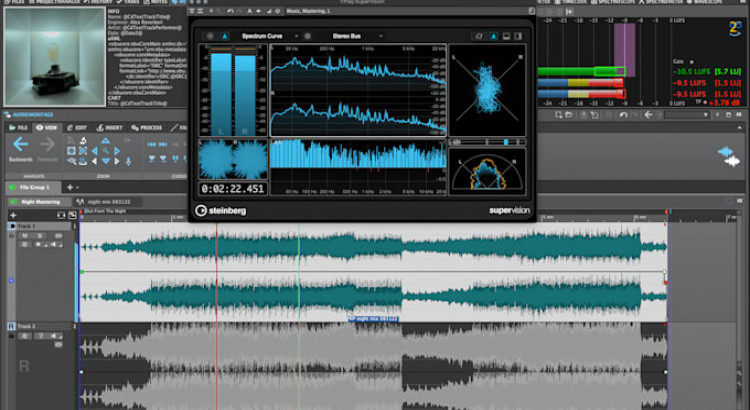The height and width of the screenshot is (410, 750).
Task: Toggle the A slot button in SuperVision
Action: coord(224,36)
